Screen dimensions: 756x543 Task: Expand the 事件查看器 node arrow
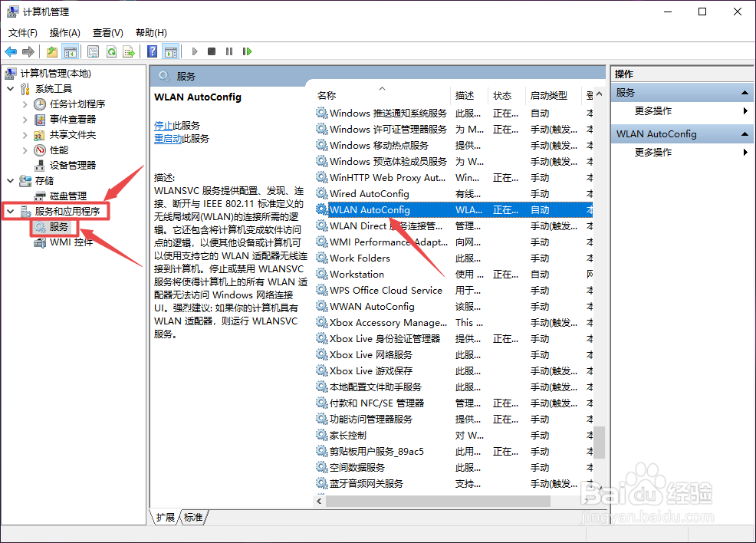tap(25, 119)
